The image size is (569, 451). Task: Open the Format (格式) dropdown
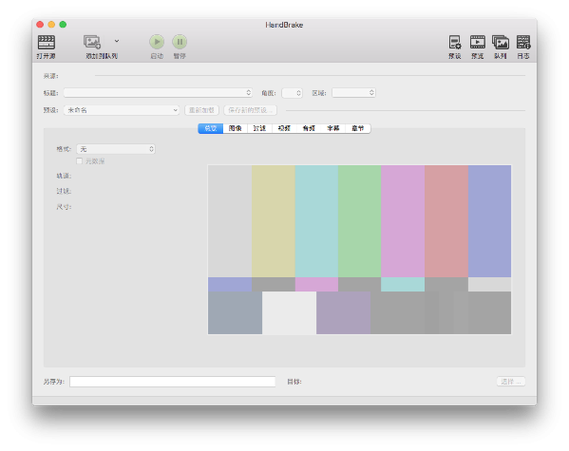(116, 149)
